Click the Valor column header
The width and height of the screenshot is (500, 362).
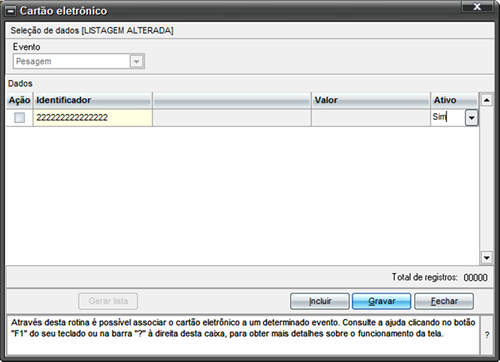371,100
